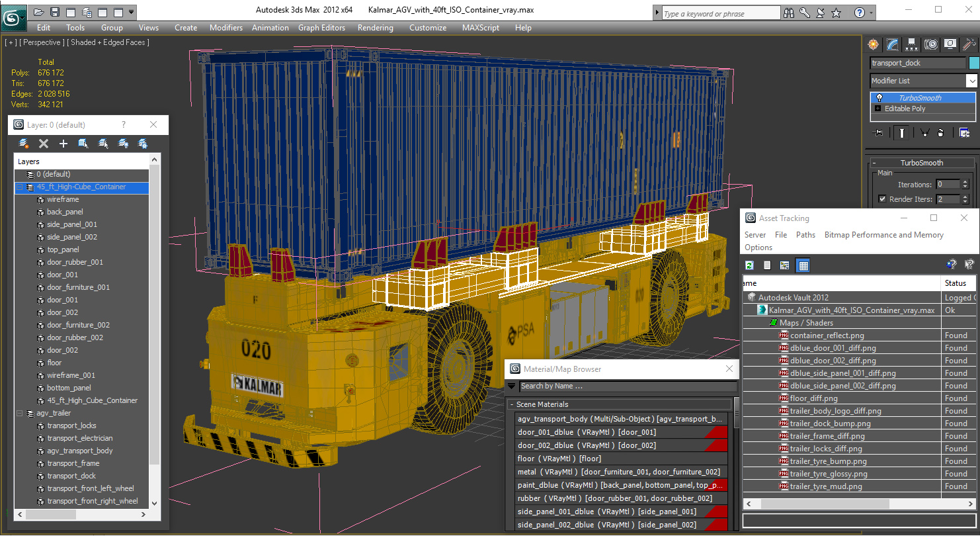Screen dimensions: 980x536
Task: Click Refresh icon in Asset Tracking toolbar
Action: point(750,265)
